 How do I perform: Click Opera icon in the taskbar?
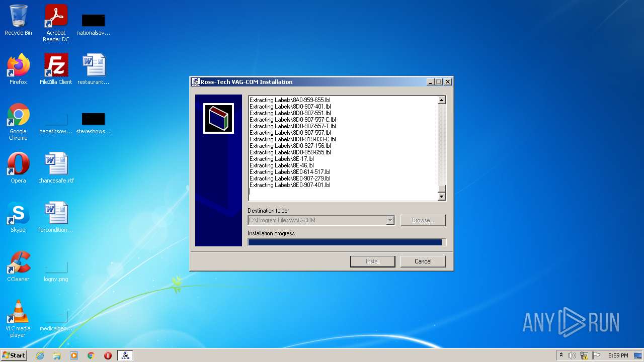coord(108,355)
